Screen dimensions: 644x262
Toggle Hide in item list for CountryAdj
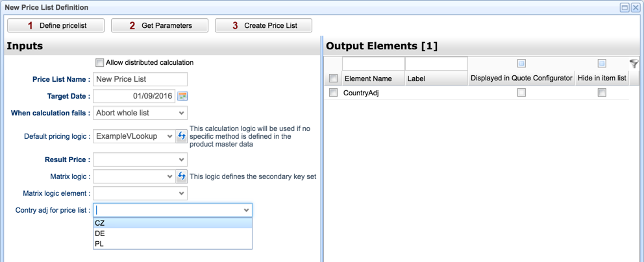(x=602, y=93)
